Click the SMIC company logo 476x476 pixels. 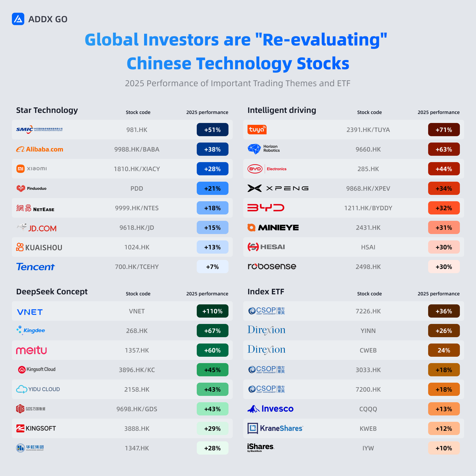[39, 130]
